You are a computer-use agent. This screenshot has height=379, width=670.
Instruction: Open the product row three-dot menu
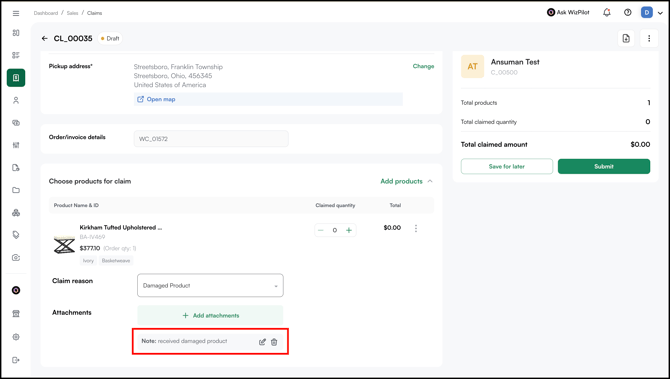(x=416, y=229)
